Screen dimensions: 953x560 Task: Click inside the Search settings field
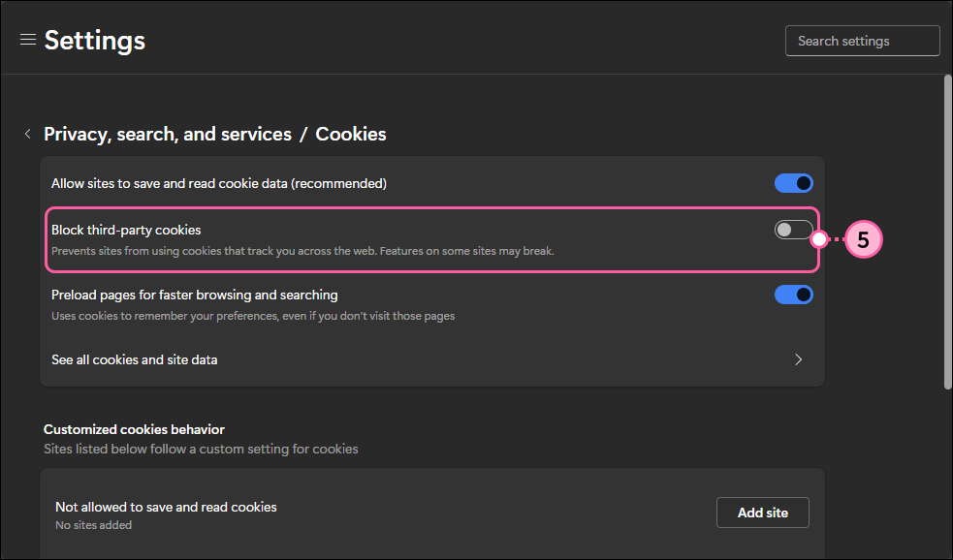(861, 41)
